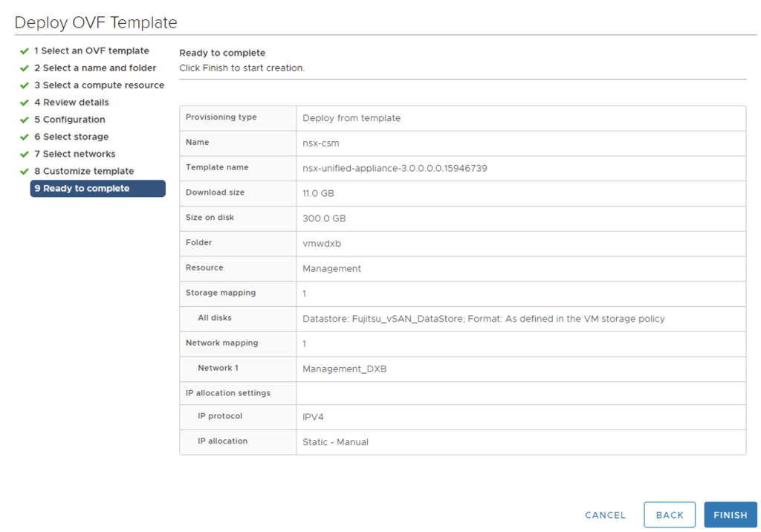The image size is (761, 532).
Task: Click the template name value nsx-unified-appliance
Action: 395,169
